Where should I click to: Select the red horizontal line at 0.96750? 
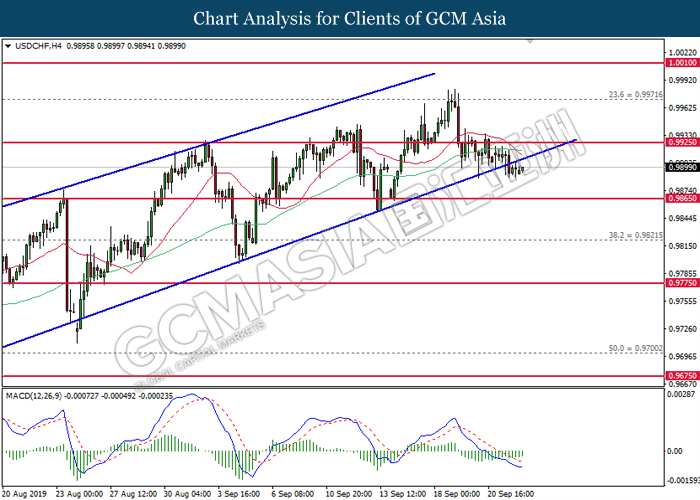(x=333, y=376)
